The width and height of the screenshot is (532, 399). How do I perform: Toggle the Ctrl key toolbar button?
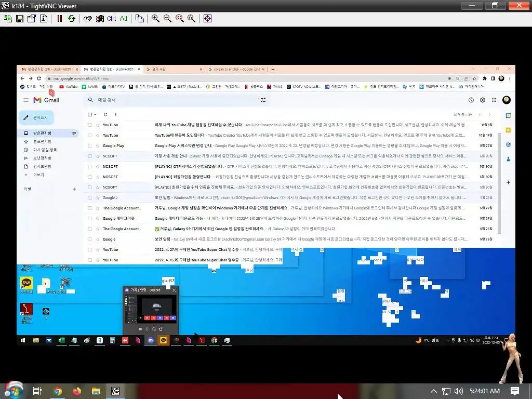tap(111, 18)
